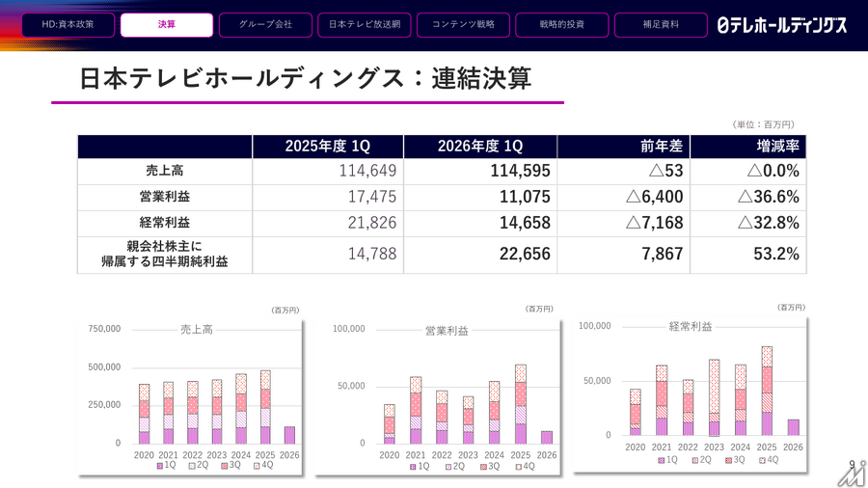Click the 2026 bar in 売上高 chart
The image size is (868, 488).
tap(289, 435)
